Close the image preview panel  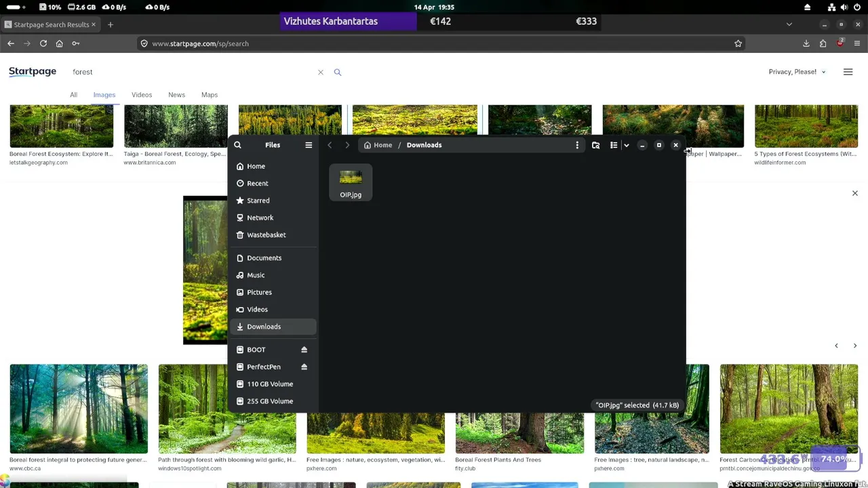pos(855,193)
